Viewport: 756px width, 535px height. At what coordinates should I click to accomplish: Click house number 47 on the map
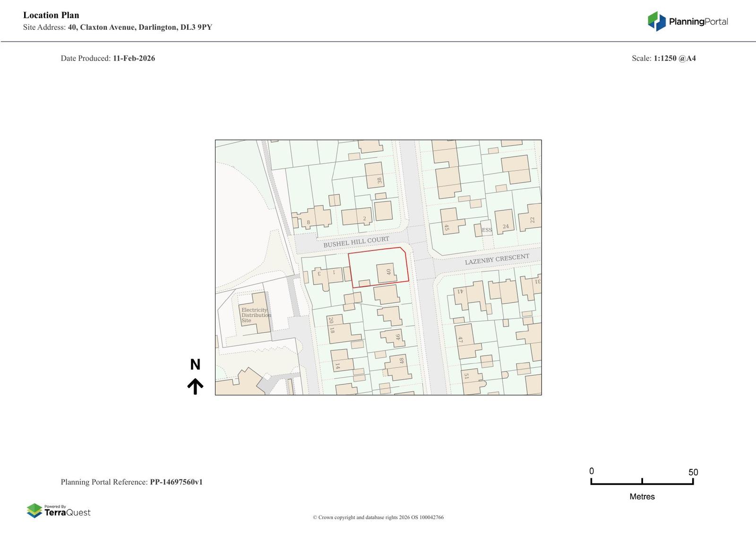[460, 340]
